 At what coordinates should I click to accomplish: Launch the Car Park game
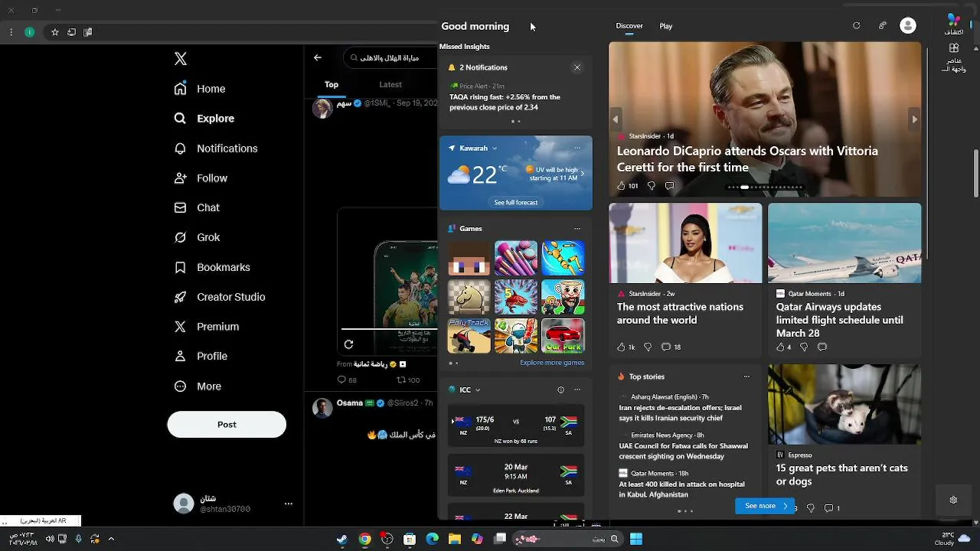[563, 336]
